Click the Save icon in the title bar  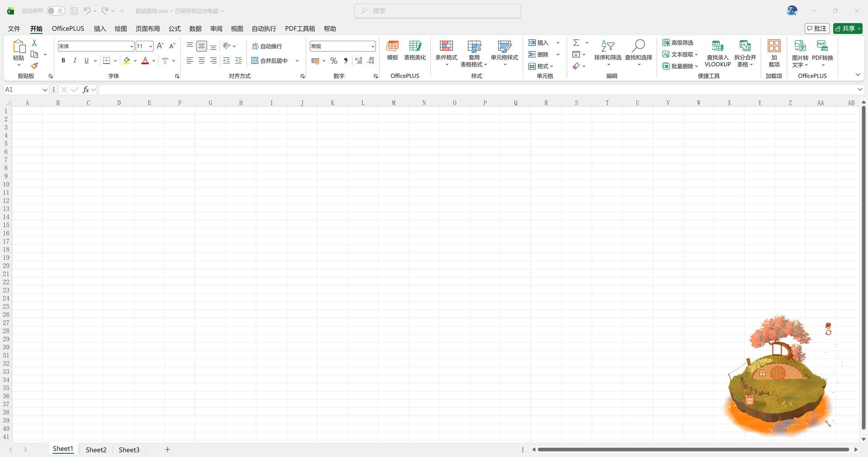tap(74, 11)
